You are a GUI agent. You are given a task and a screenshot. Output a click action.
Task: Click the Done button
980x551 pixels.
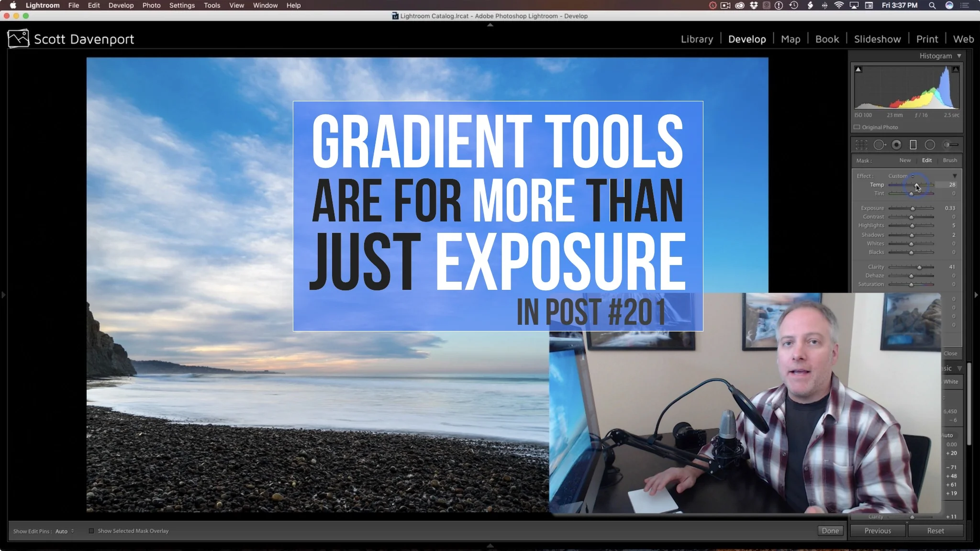(x=830, y=530)
